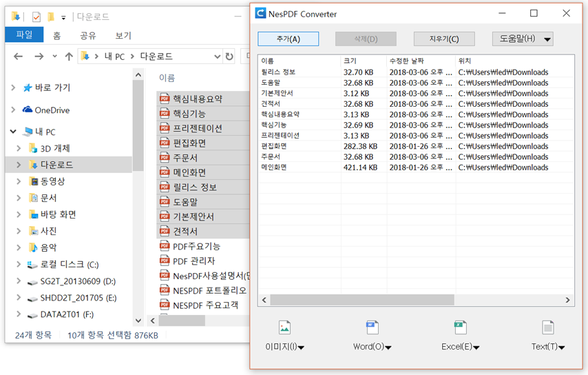Click the OneDrive cloud icon in sidebar
588x375 pixels.
28,110
